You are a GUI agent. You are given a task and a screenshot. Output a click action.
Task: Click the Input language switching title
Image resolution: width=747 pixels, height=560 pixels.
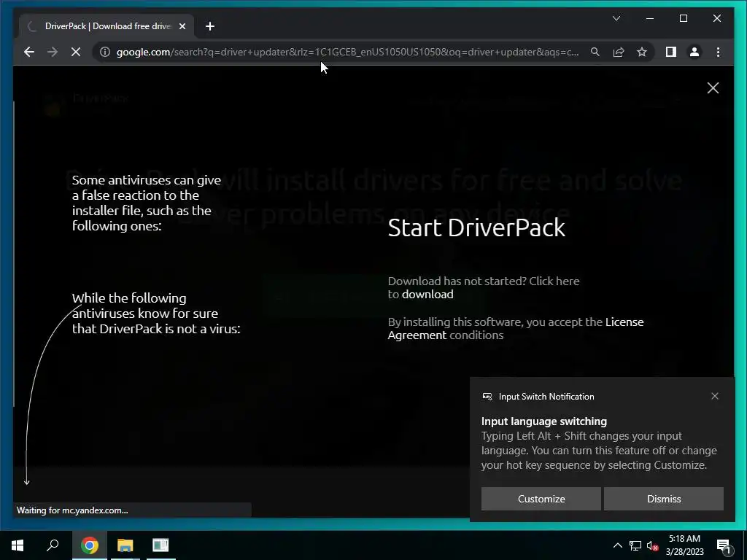pos(544,421)
